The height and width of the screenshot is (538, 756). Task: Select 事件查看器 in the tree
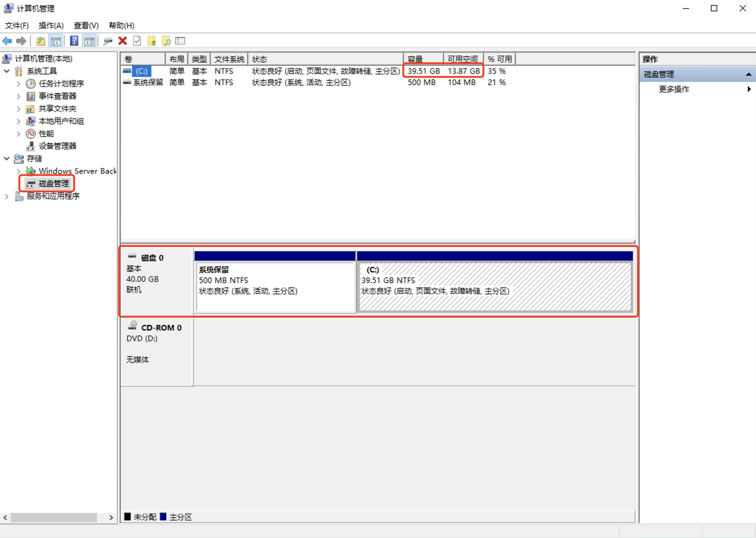[58, 96]
